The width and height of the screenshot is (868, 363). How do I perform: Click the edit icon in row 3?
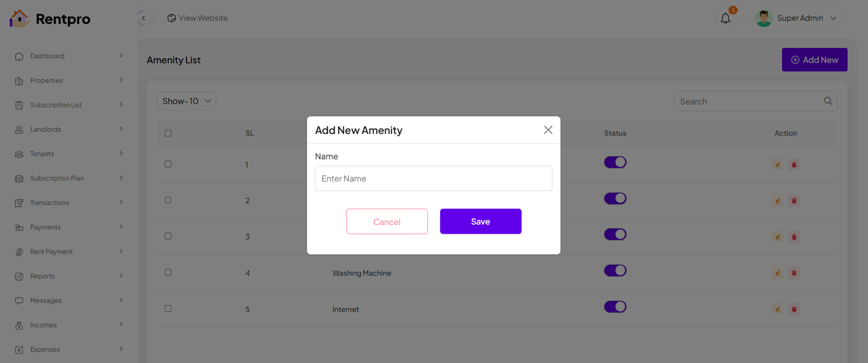[777, 237]
